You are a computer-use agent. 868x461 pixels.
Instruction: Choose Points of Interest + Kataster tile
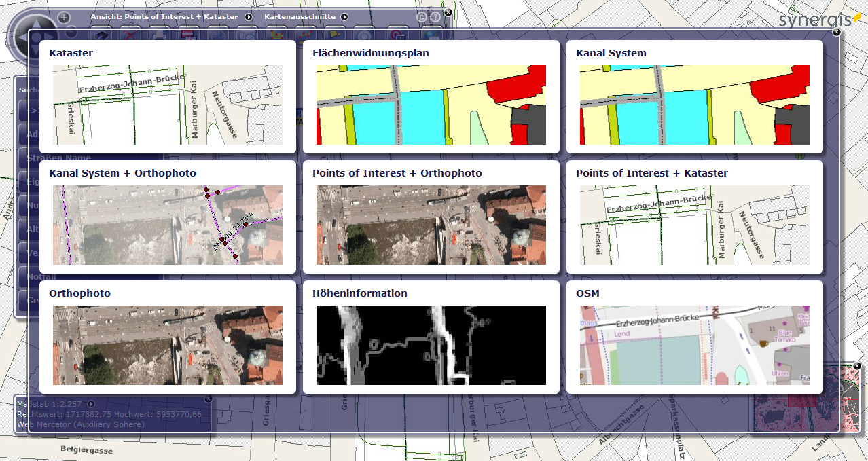(x=695, y=217)
